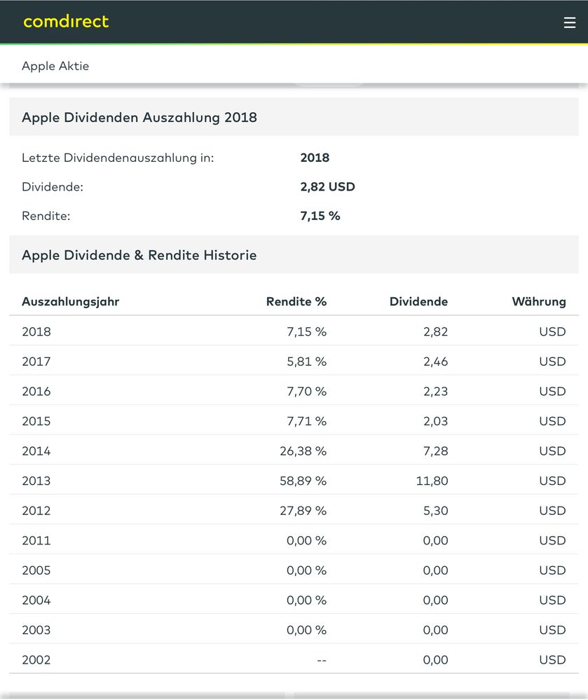588x700 pixels.
Task: Click the comdirect logo
Action: point(66,22)
